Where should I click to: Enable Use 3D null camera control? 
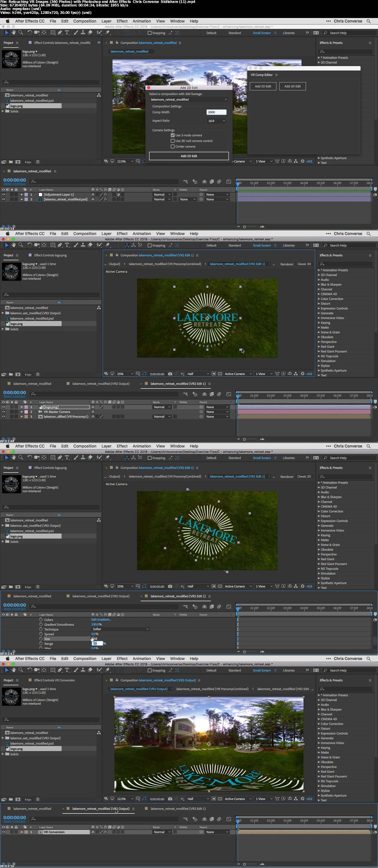tap(173, 141)
